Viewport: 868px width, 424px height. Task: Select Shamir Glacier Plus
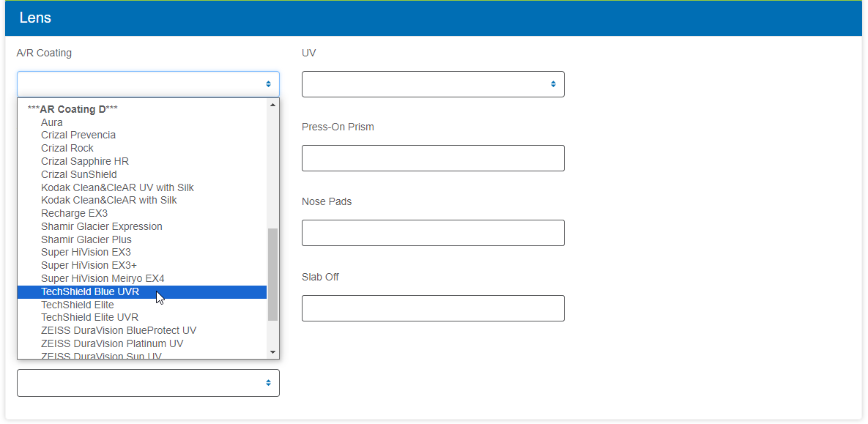(141, 239)
